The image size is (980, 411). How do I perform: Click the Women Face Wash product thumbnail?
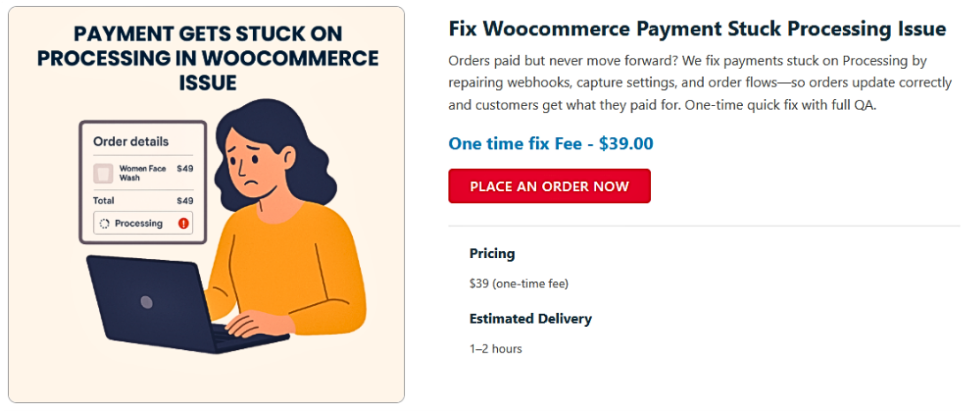(x=103, y=172)
